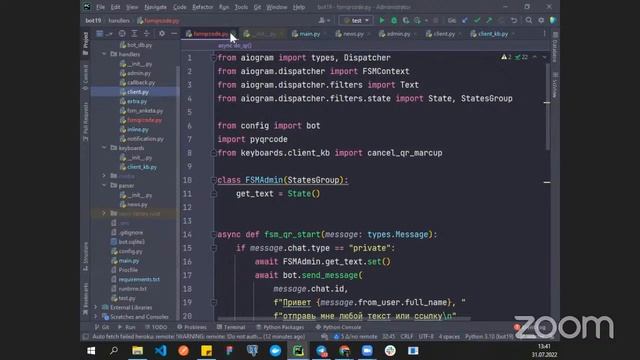Open Terminal tool window at bottom
This screenshot has width=640, height=360.
point(231,327)
